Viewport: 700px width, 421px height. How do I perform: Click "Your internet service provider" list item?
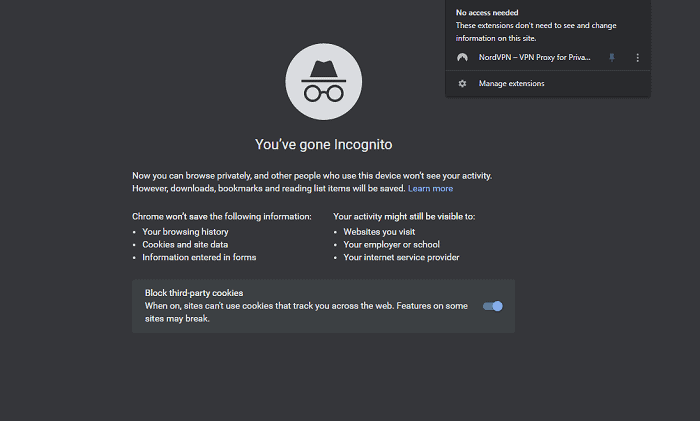401,257
